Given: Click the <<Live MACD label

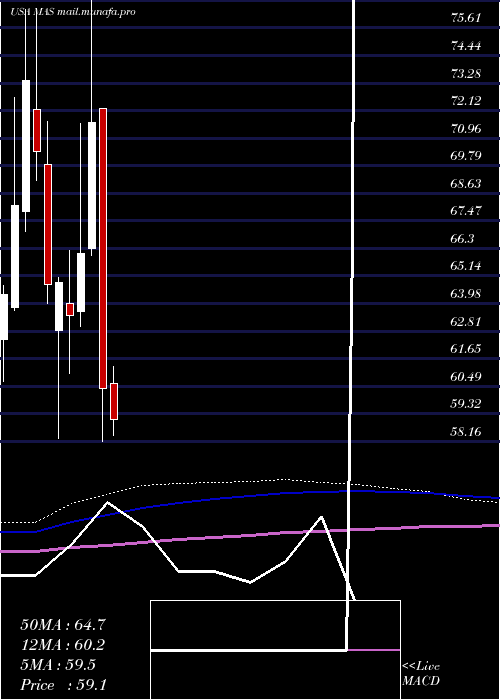Looking at the screenshot, I should point(421,674).
